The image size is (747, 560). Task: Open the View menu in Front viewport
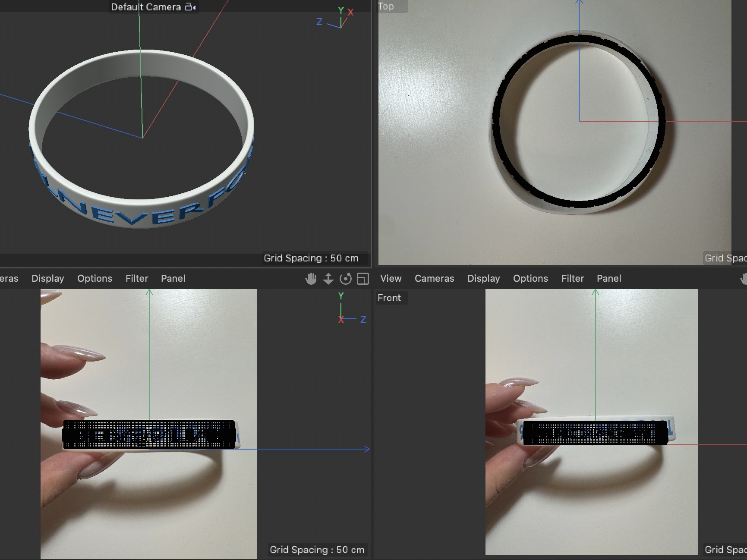391,279
